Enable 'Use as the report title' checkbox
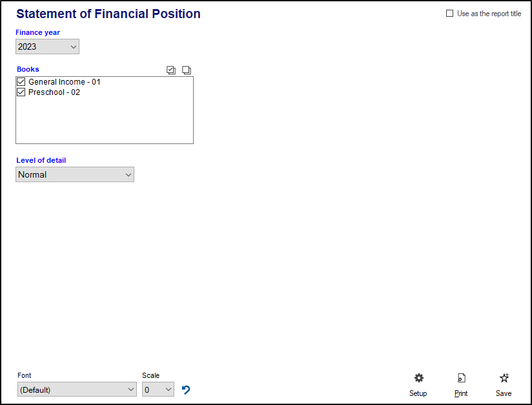The width and height of the screenshot is (532, 405). [450, 14]
